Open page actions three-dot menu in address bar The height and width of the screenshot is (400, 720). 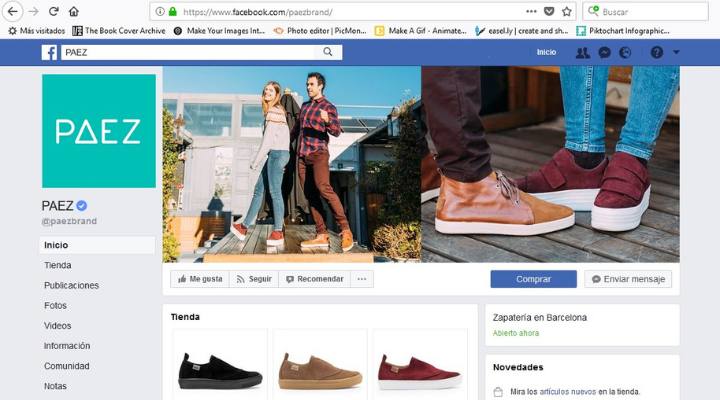click(531, 11)
